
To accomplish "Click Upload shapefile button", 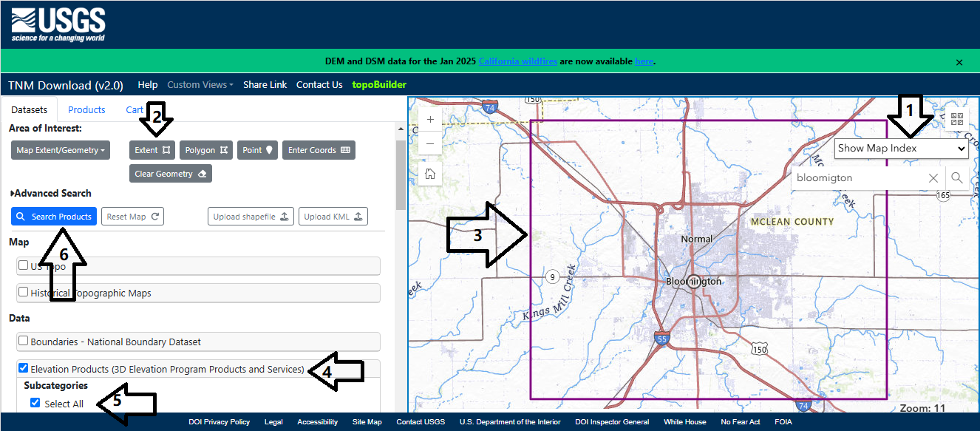I will point(251,217).
